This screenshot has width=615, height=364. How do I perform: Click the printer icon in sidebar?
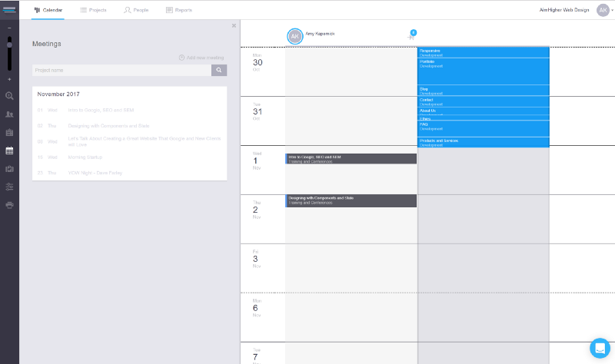pyautogui.click(x=9, y=205)
